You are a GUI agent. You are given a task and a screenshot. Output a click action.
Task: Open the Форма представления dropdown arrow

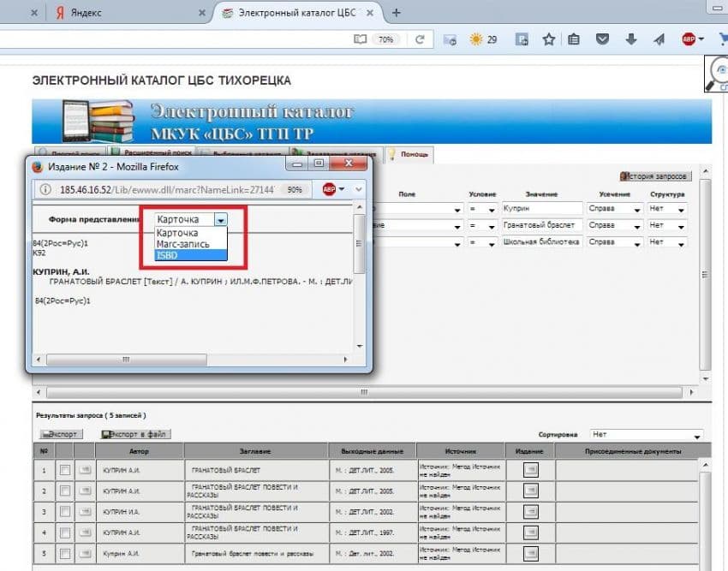pyautogui.click(x=221, y=219)
